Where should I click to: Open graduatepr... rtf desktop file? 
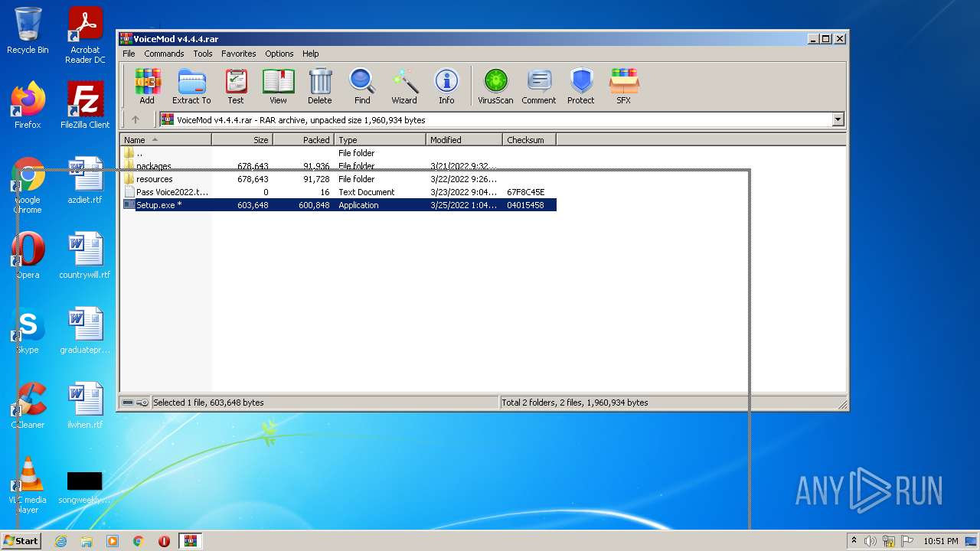point(85,331)
